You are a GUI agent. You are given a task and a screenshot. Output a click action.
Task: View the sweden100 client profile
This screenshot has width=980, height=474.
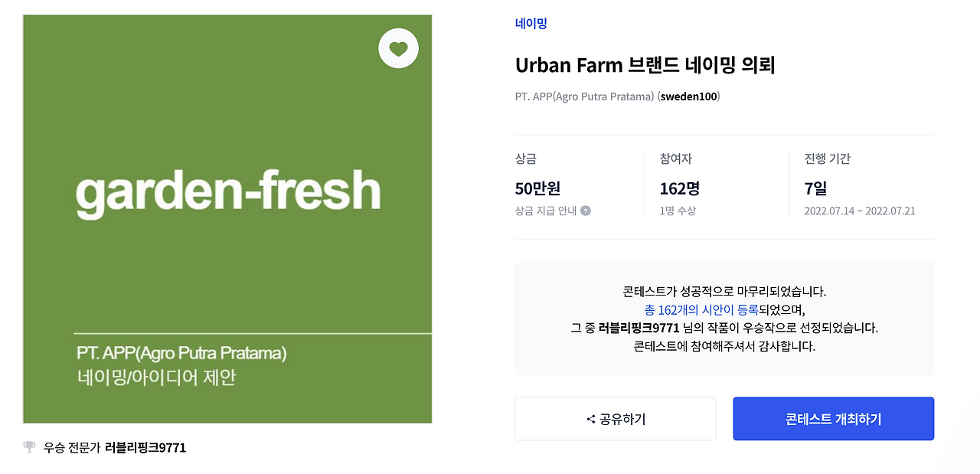pyautogui.click(x=688, y=96)
